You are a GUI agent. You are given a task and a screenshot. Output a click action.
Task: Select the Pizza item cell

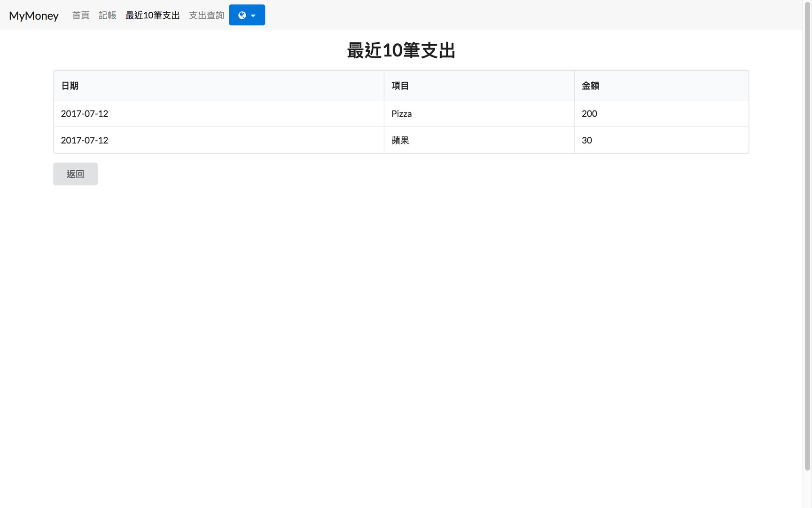tap(402, 114)
